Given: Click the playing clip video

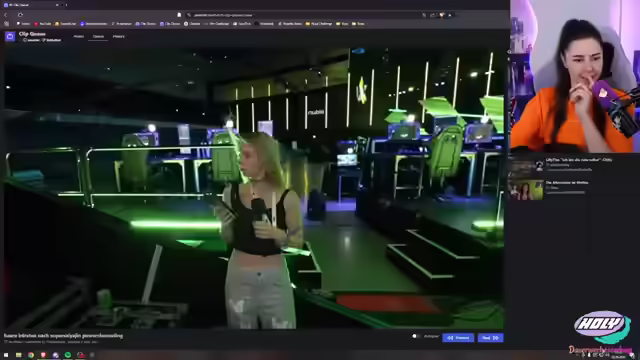Looking at the screenshot, I should click(254, 188).
